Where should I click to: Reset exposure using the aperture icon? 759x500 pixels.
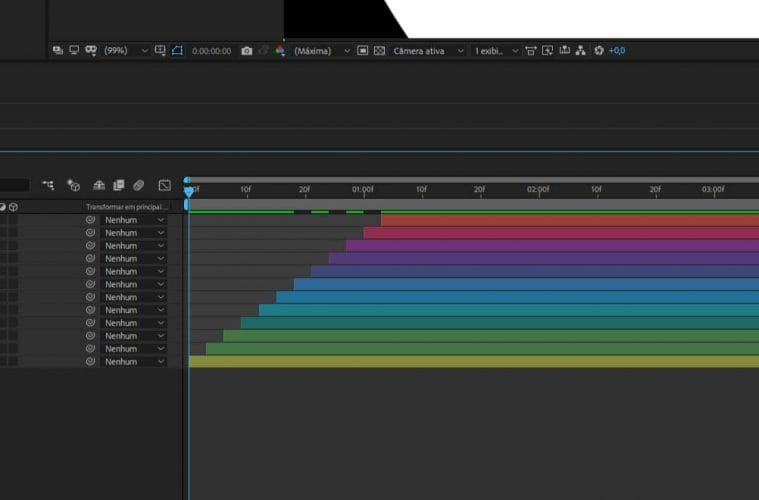pyautogui.click(x=599, y=50)
